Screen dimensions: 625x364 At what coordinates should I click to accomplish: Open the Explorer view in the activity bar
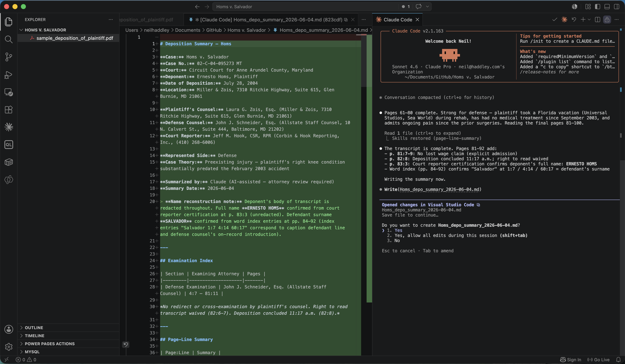(9, 22)
